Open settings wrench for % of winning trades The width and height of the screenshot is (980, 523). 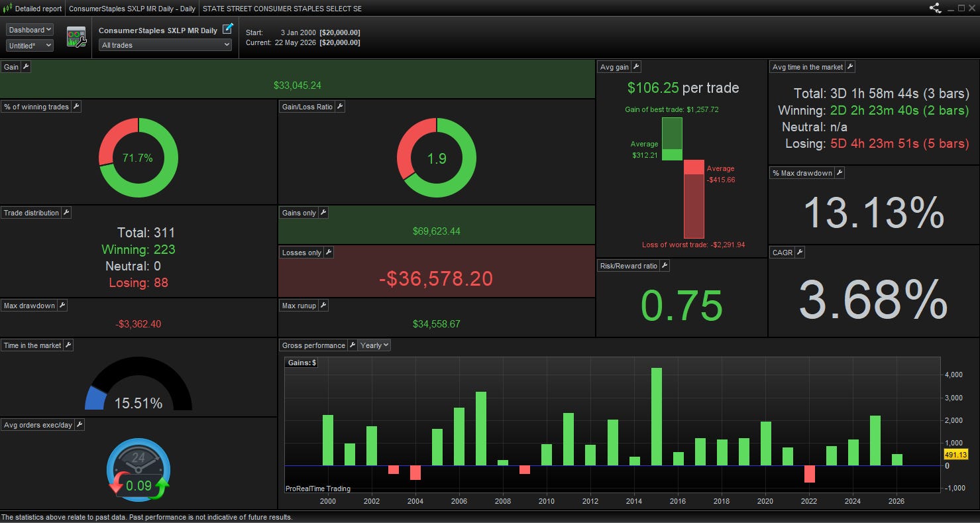click(76, 107)
